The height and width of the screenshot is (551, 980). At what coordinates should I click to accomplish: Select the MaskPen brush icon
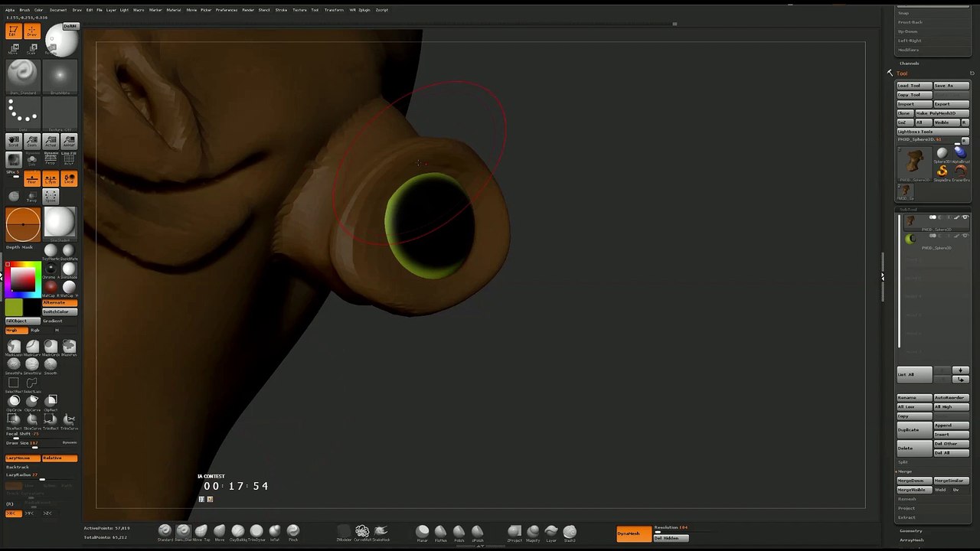[69, 347]
